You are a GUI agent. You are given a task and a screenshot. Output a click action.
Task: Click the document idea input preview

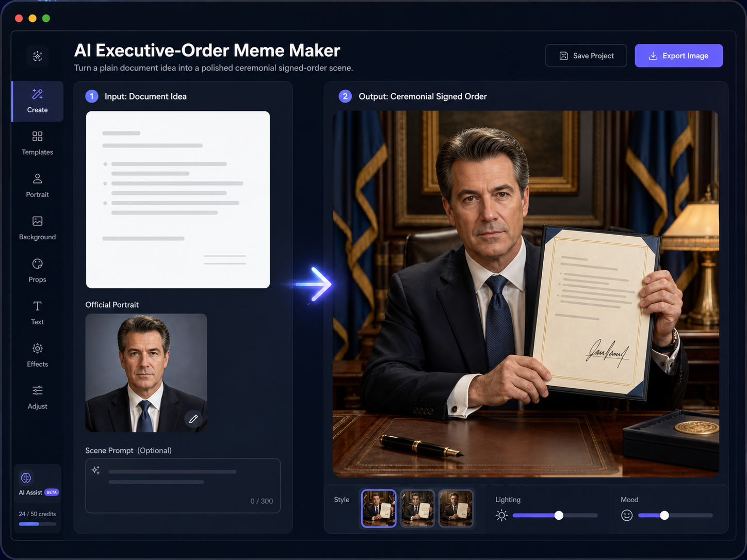point(178,200)
